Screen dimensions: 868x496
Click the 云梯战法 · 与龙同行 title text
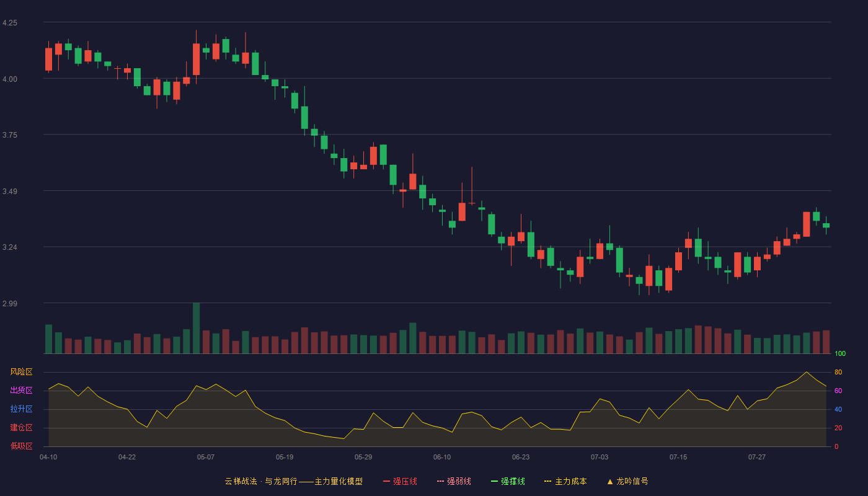click(261, 481)
